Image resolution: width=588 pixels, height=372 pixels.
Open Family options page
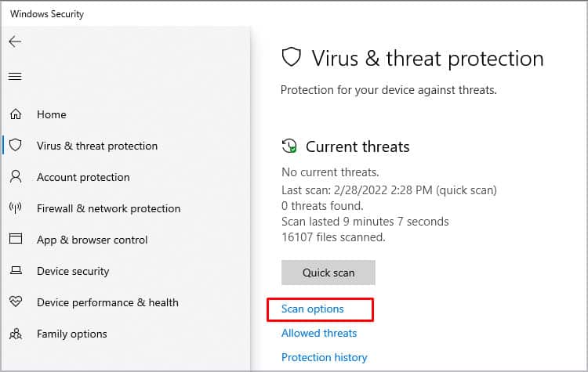point(72,334)
